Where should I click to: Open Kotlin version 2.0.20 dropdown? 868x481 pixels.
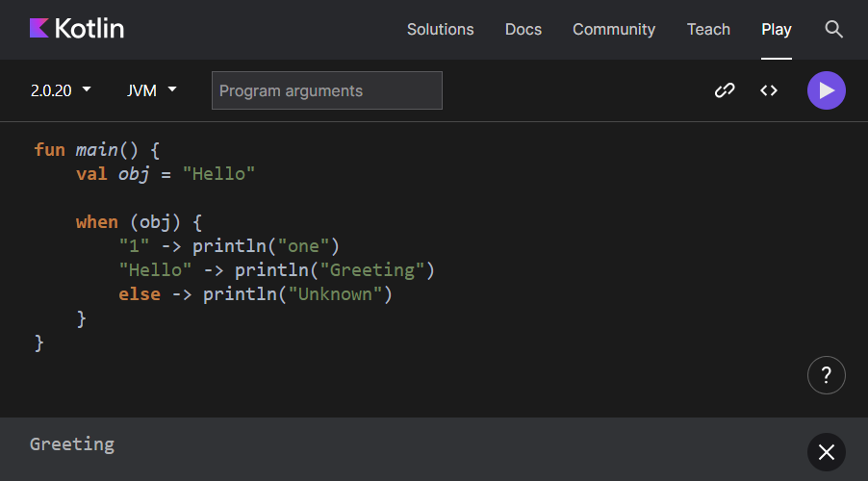(x=61, y=90)
